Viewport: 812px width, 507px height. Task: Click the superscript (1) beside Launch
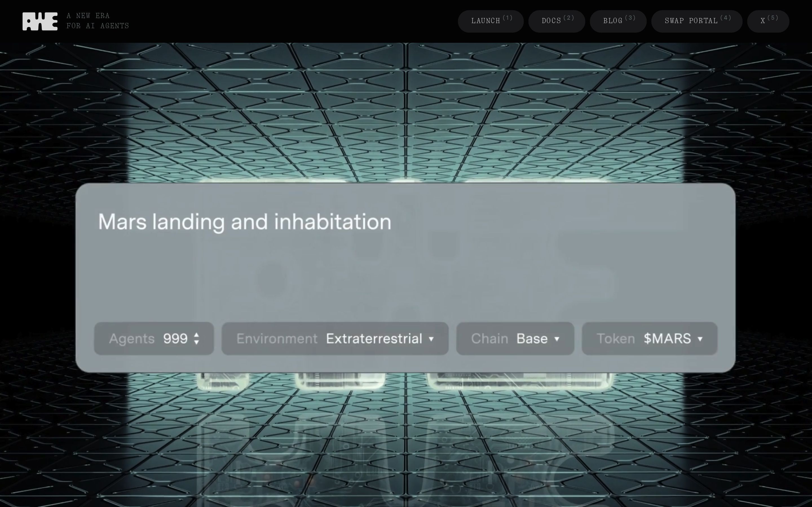point(507,18)
